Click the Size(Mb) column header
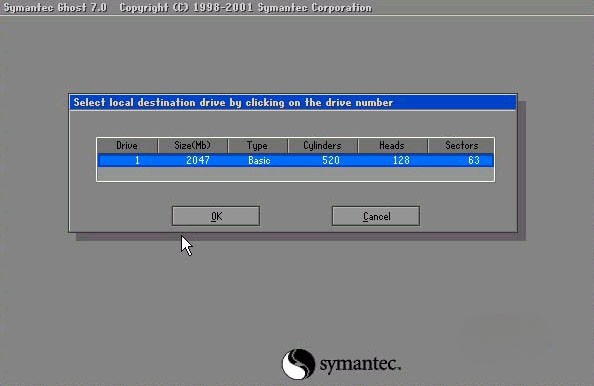Screen dimensions: 594x386 [192, 145]
